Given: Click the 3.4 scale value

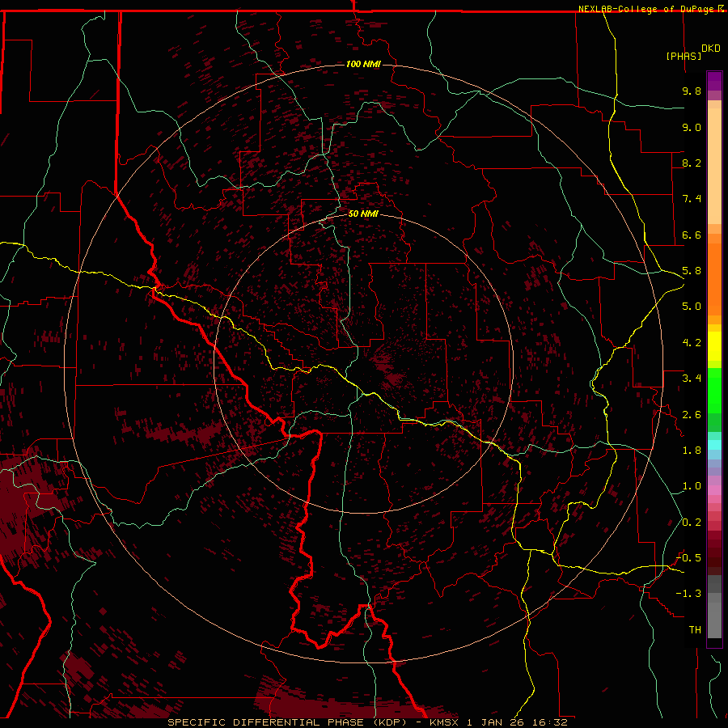Looking at the screenshot, I should pyautogui.click(x=692, y=379).
